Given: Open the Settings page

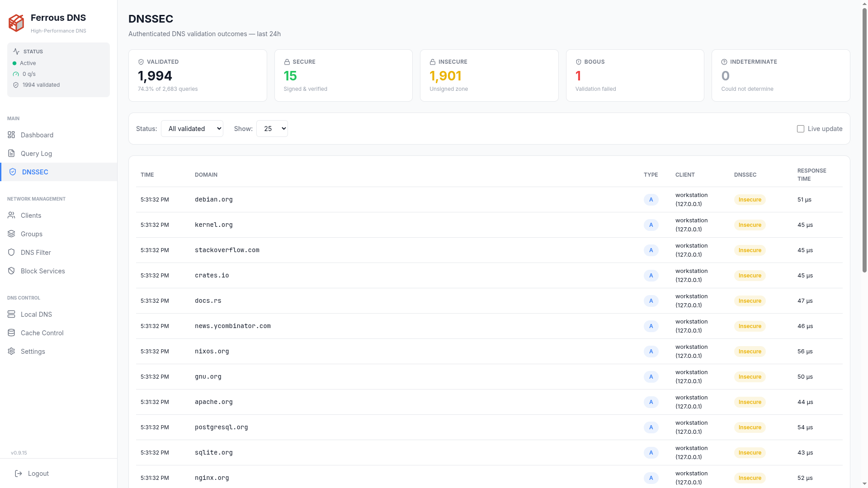Looking at the screenshot, I should click(59, 352).
